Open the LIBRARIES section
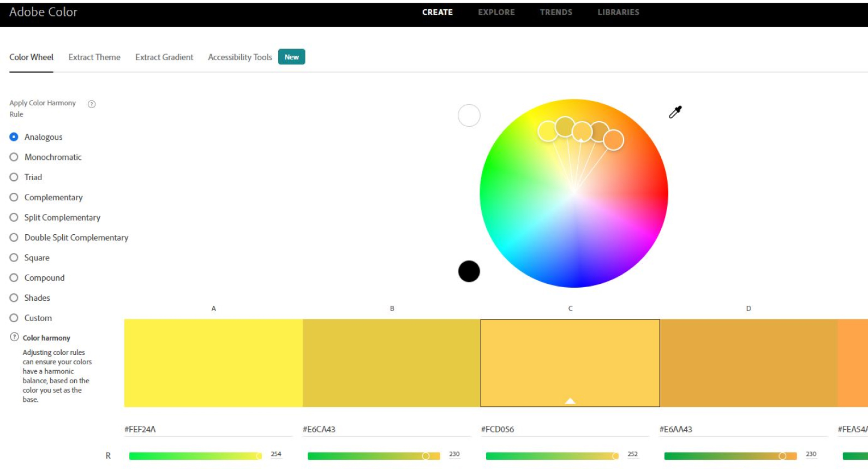This screenshot has height=469, width=868. click(x=618, y=12)
